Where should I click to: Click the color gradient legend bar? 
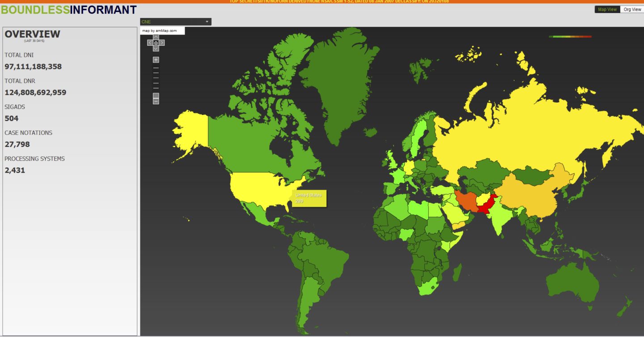(x=570, y=37)
